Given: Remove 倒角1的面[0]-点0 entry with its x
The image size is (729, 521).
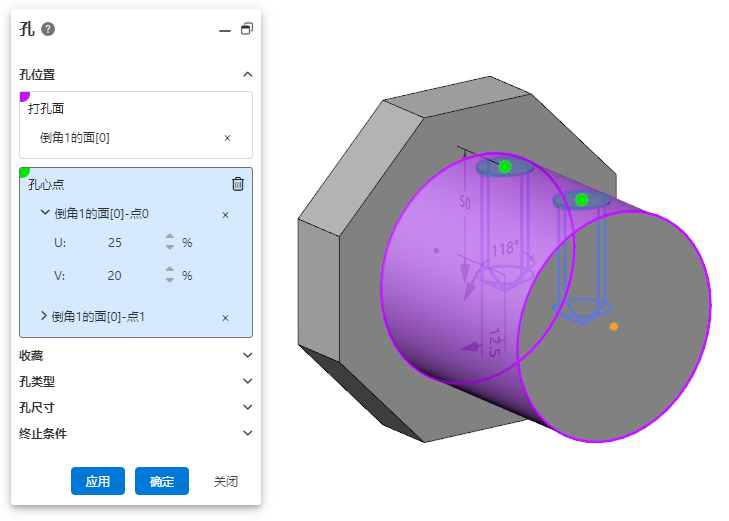Looking at the screenshot, I should click(225, 214).
